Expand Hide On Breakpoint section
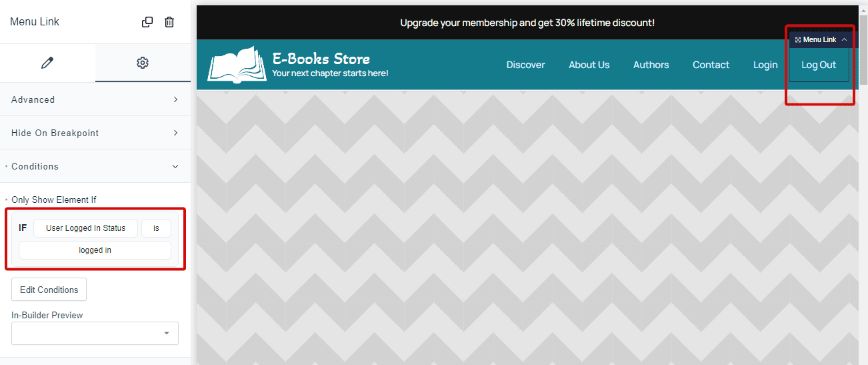Viewport: 868px width, 365px height. (x=95, y=133)
